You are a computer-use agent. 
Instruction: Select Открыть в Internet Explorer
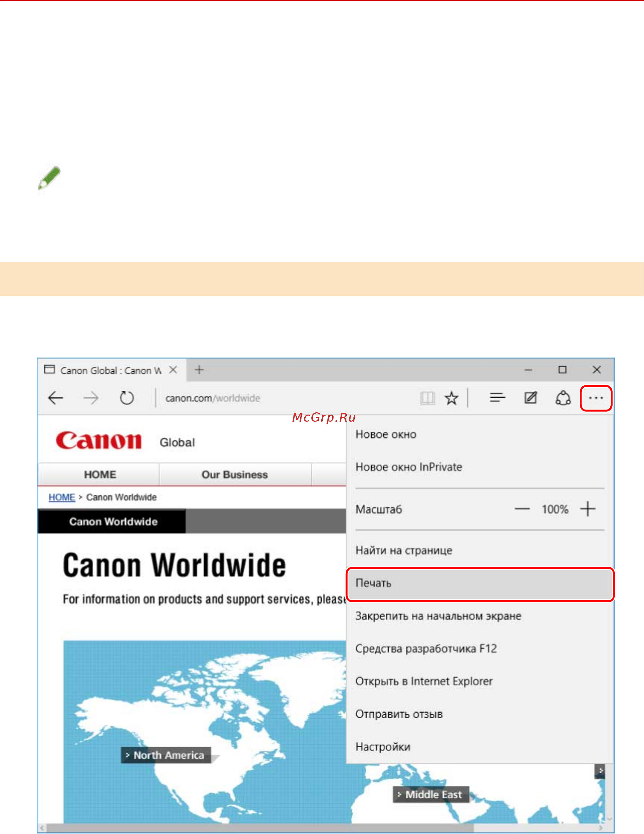(480, 681)
